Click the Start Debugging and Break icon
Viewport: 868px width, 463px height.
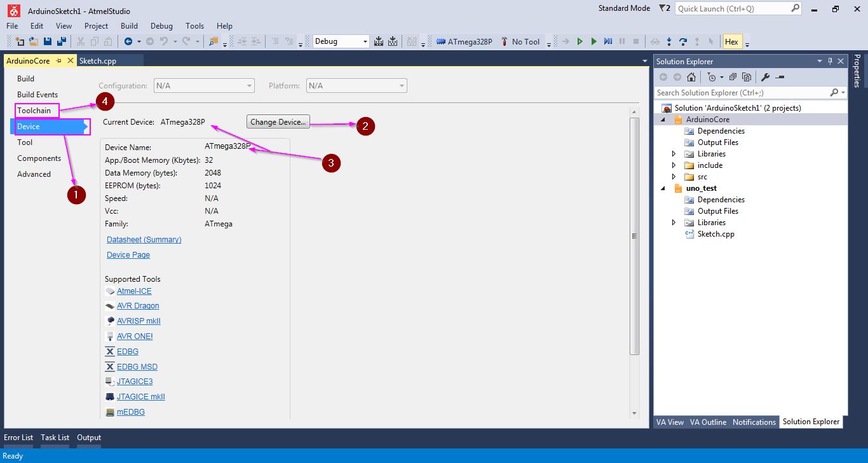tap(608, 41)
